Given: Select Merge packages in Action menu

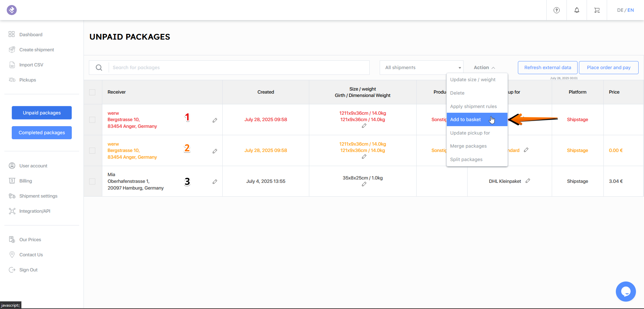Looking at the screenshot, I should pos(468,146).
